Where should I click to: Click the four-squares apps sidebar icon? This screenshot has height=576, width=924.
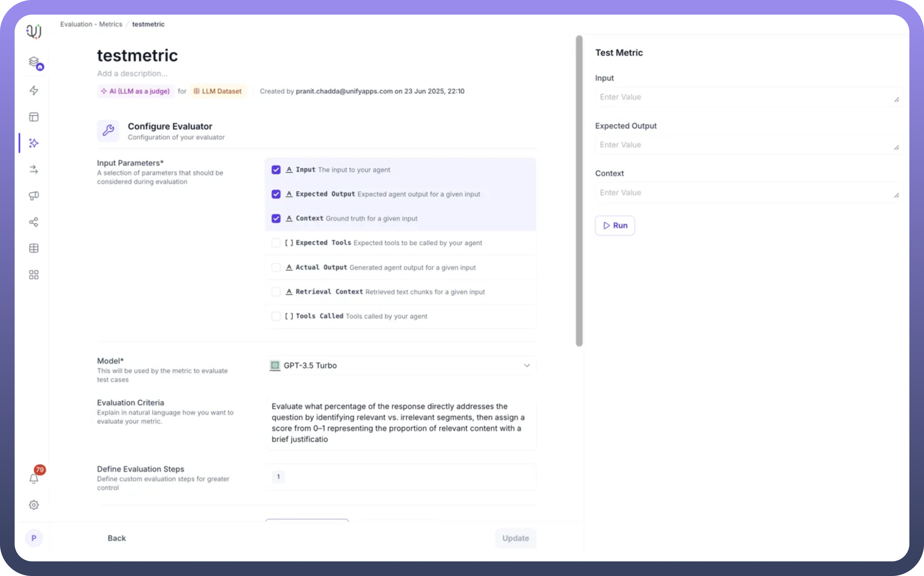34,275
